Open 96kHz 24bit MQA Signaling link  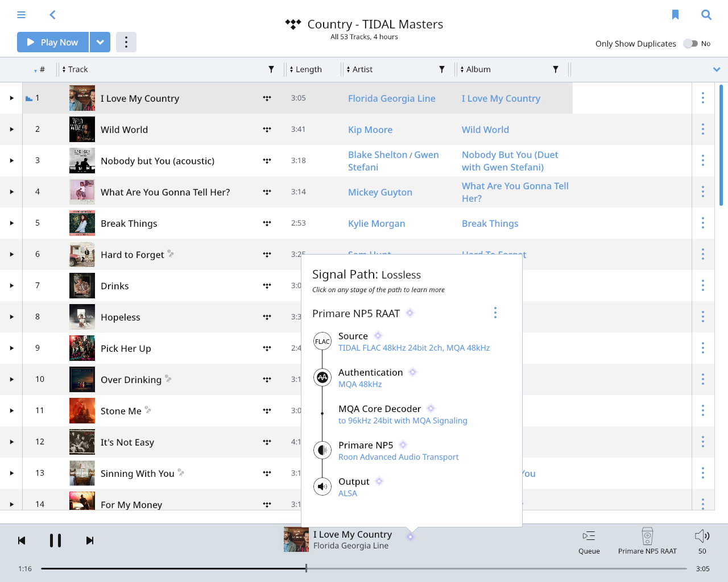click(x=403, y=421)
